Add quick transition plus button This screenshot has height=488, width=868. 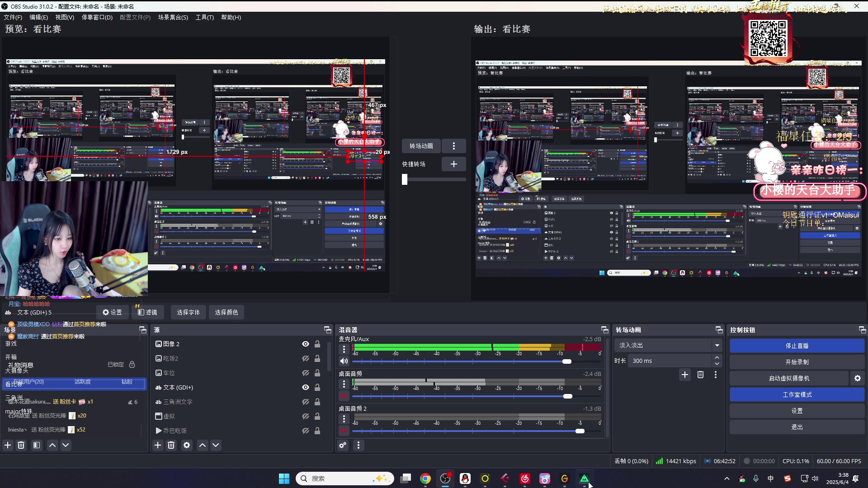coord(454,164)
